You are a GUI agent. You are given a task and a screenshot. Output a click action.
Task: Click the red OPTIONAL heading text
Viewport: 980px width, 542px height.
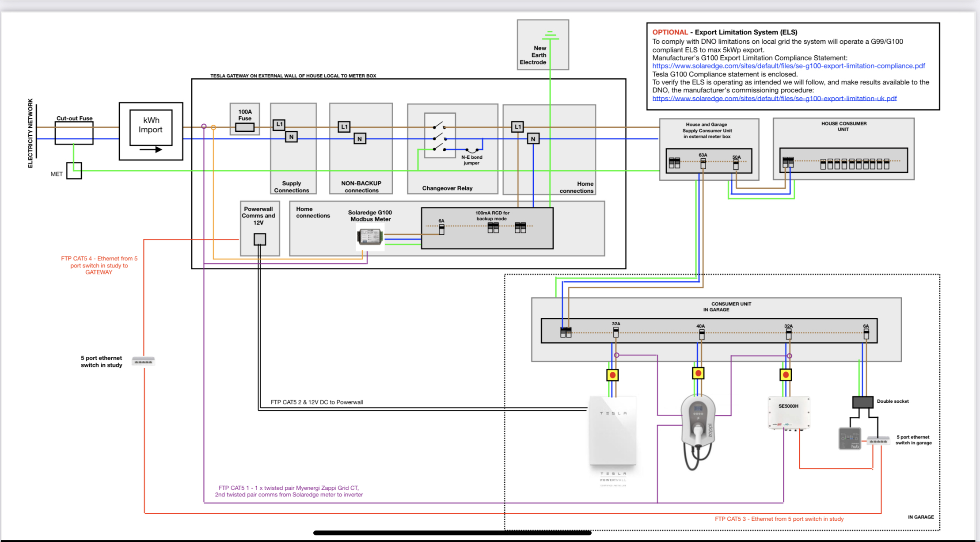(670, 32)
